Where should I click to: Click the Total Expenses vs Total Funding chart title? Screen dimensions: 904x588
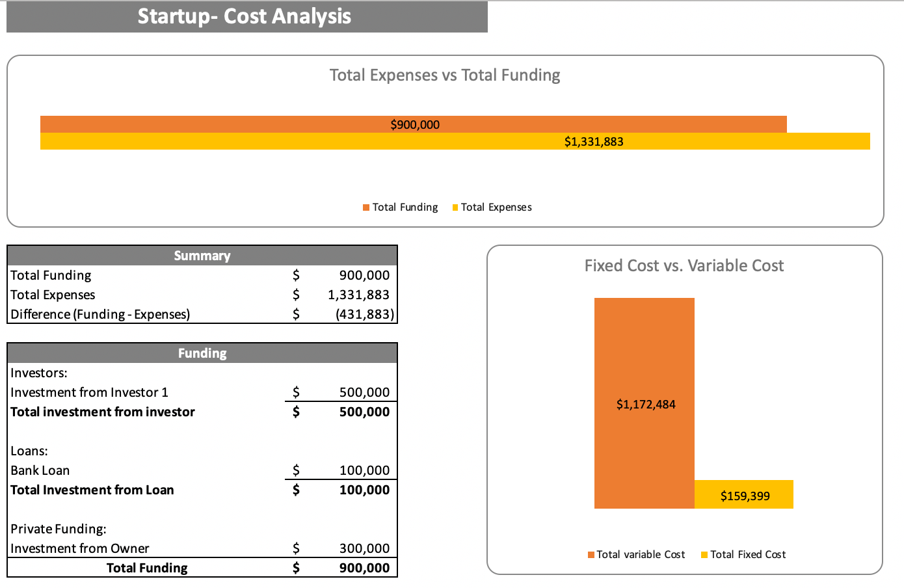[445, 75]
